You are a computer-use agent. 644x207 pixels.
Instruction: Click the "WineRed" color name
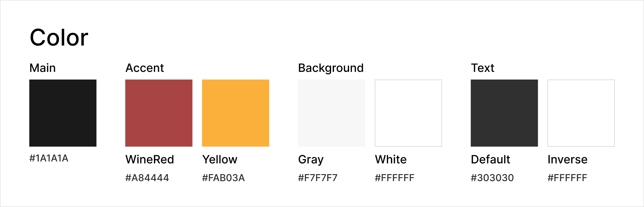(150, 159)
